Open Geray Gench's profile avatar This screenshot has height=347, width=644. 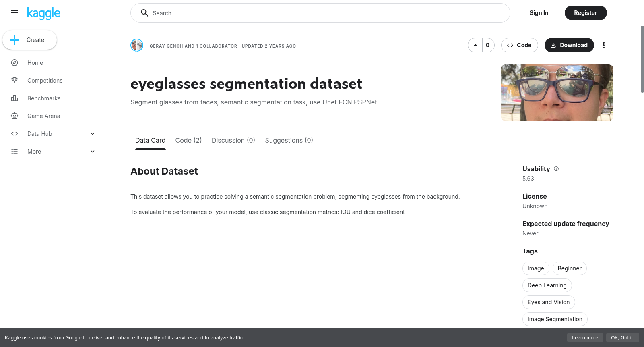pos(137,45)
